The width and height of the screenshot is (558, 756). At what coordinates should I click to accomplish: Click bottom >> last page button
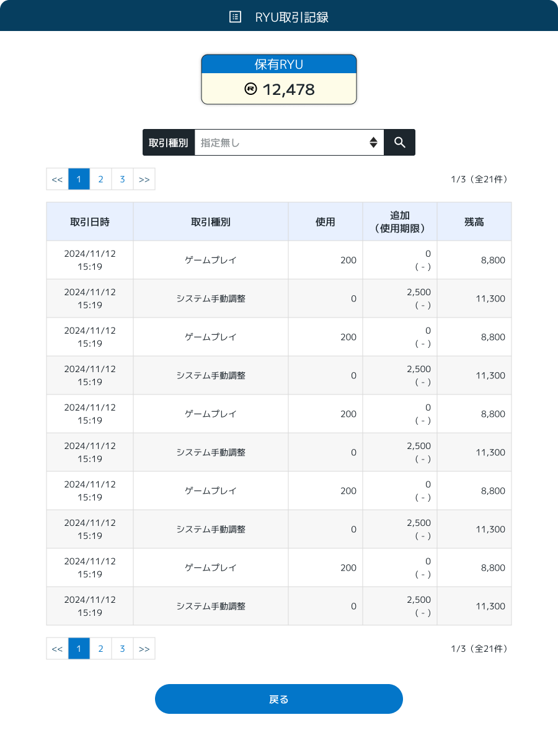[x=144, y=649]
